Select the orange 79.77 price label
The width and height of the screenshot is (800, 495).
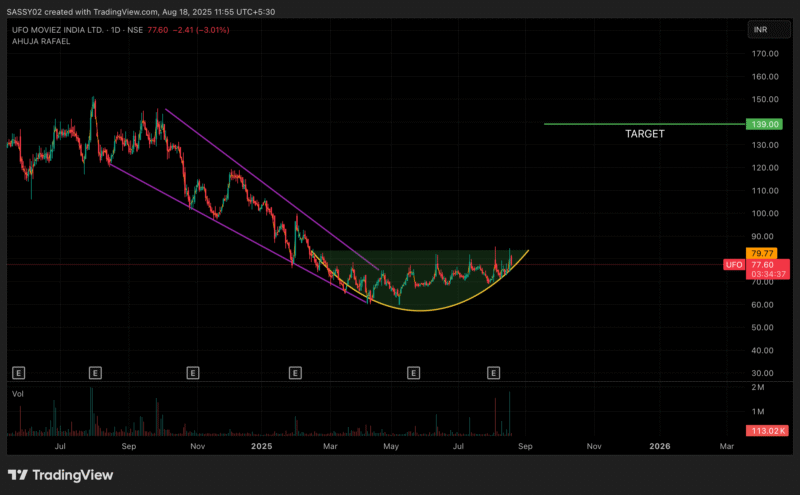point(762,253)
